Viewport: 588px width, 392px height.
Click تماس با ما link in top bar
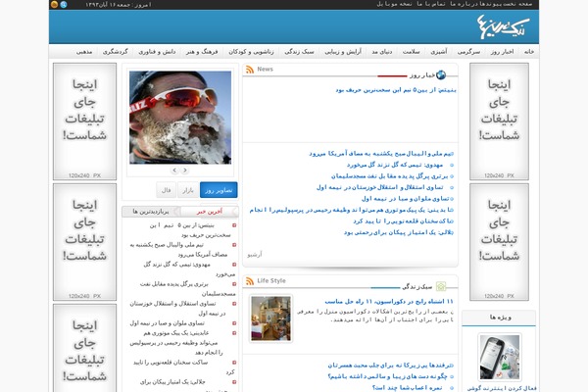coord(431,4)
